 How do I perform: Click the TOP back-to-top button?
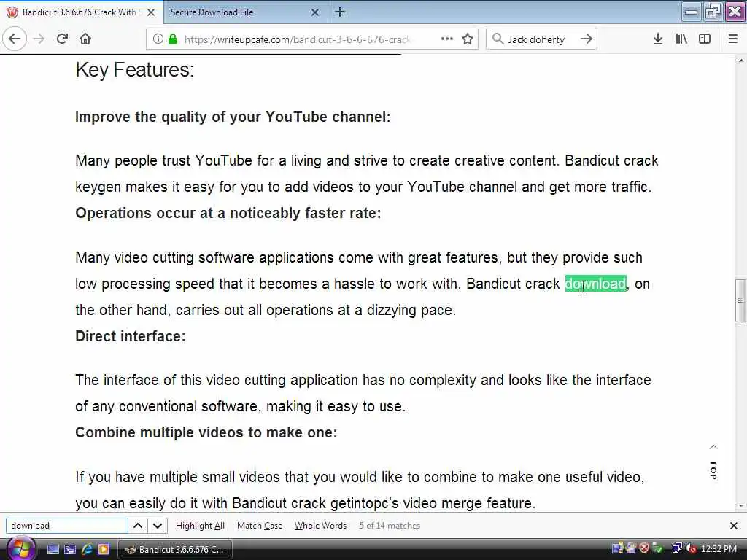[x=713, y=462]
